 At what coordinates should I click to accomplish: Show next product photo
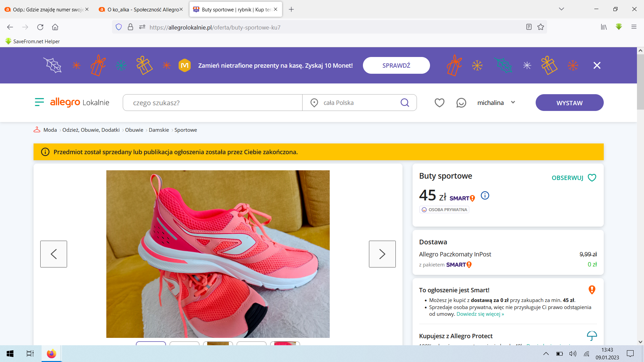coord(382,254)
